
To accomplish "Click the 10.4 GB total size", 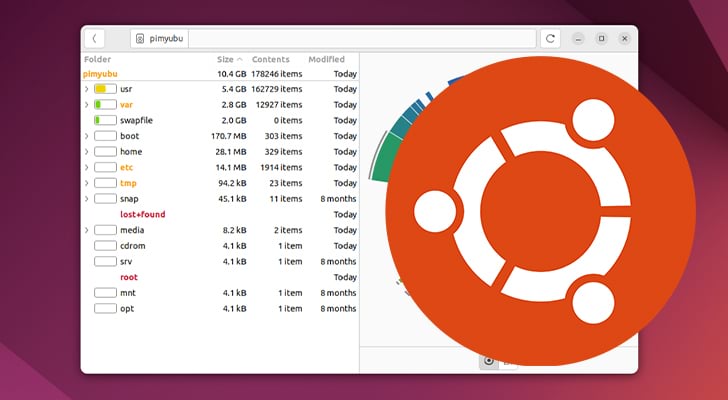I will point(232,74).
